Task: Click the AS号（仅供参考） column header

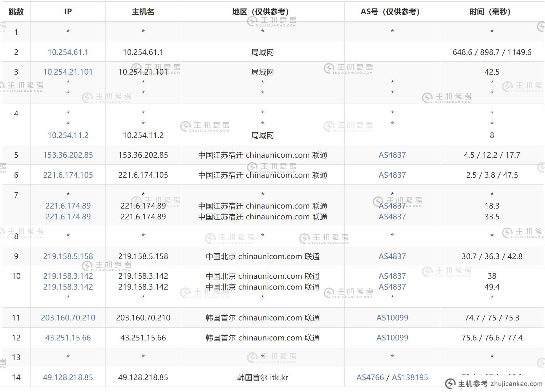Action: [x=392, y=12]
